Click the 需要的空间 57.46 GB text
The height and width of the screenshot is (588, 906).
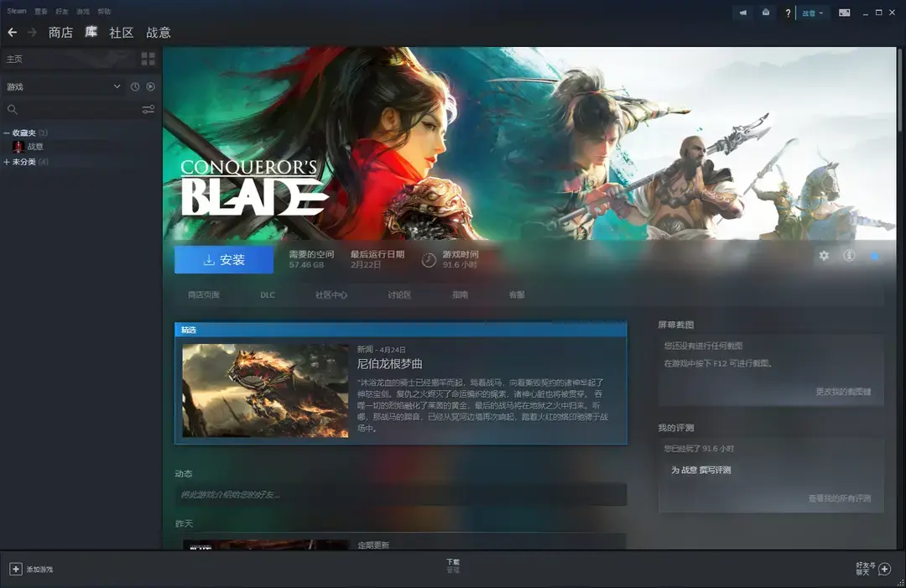click(311, 259)
